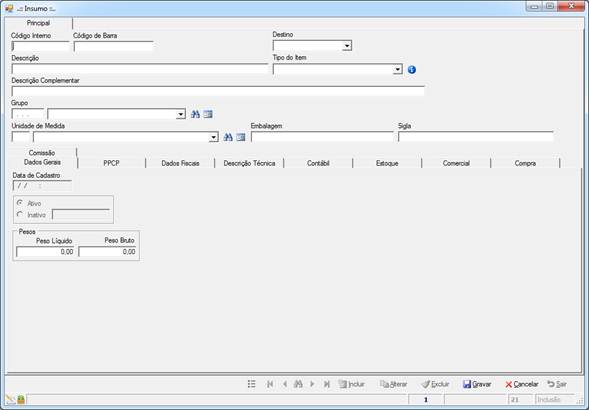The image size is (589, 410).
Task: Save with the Gravar button
Action: pos(477,384)
